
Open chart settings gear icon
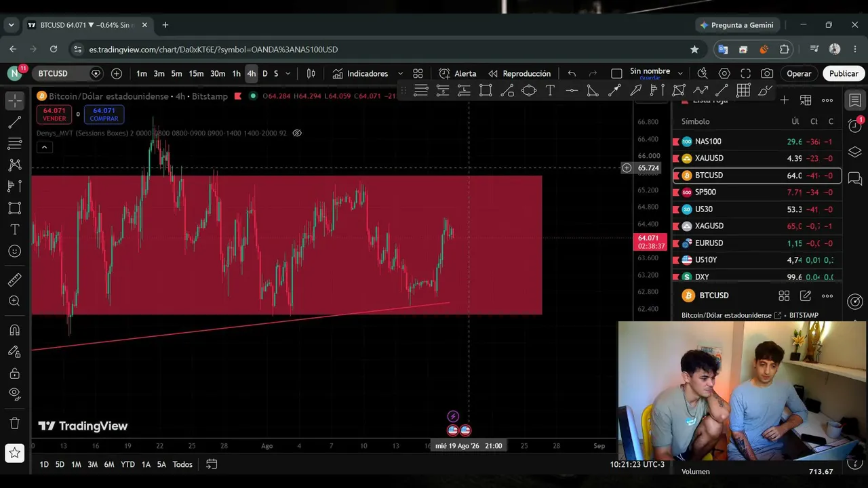point(724,73)
